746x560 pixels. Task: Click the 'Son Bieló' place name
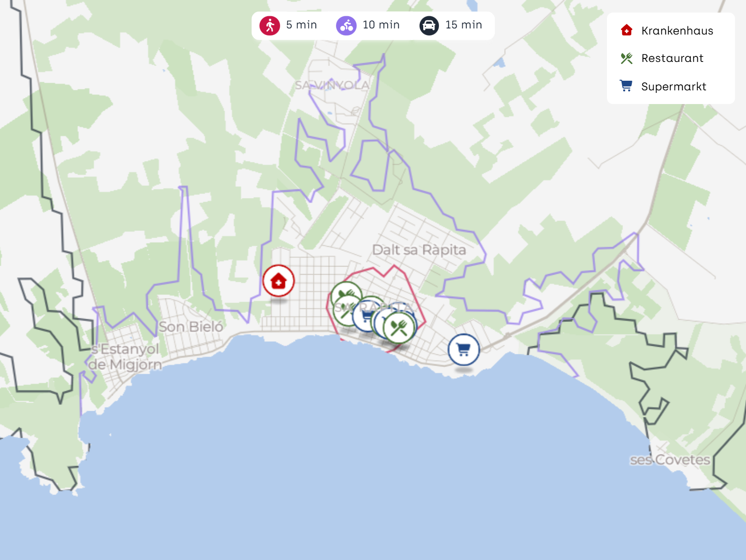click(x=191, y=327)
